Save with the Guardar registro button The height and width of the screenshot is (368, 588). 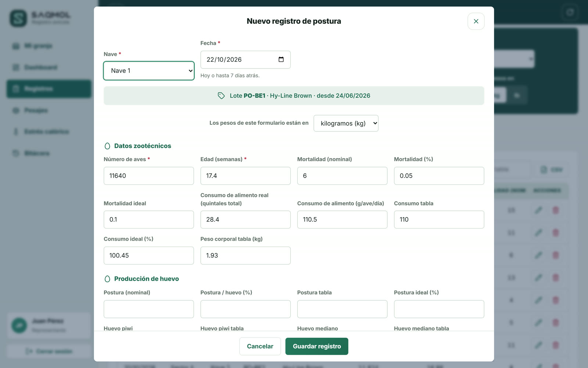click(317, 346)
